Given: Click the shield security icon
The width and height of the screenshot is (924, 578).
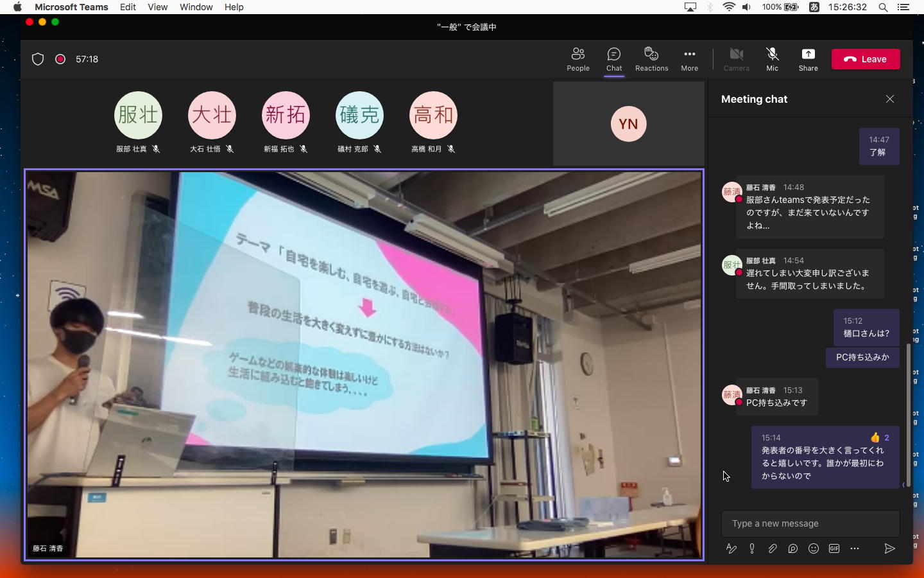Looking at the screenshot, I should click(x=38, y=59).
